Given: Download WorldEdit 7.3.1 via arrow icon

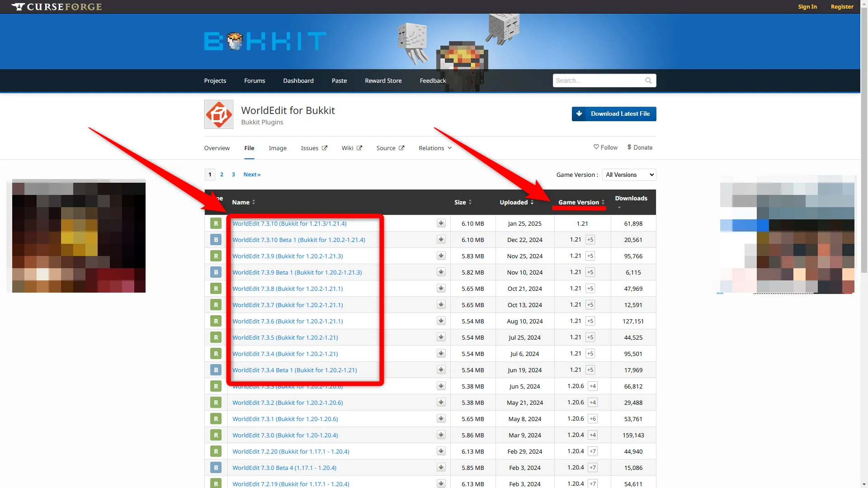Looking at the screenshot, I should (x=441, y=419).
